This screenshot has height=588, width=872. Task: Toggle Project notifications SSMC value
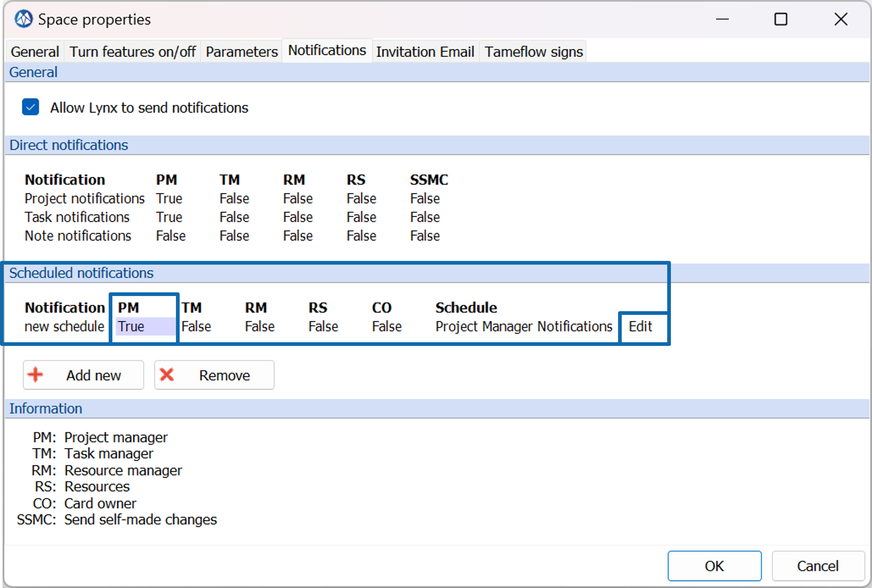pos(425,199)
